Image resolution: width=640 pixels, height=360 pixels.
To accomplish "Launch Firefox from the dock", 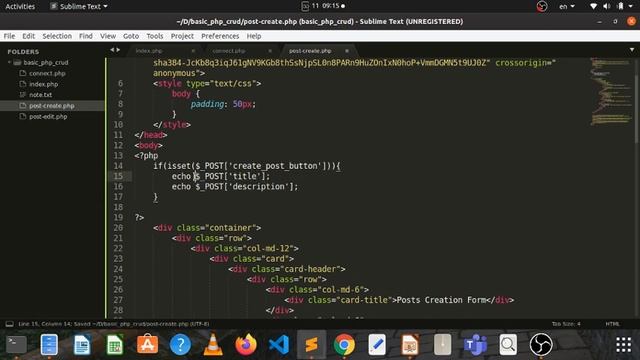I will coord(246,345).
